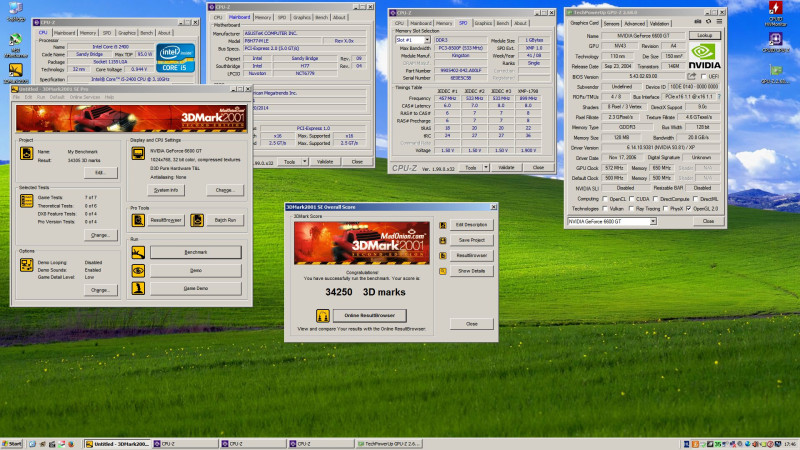Open the GPU selector dropdown in GPU-Z

653,221
